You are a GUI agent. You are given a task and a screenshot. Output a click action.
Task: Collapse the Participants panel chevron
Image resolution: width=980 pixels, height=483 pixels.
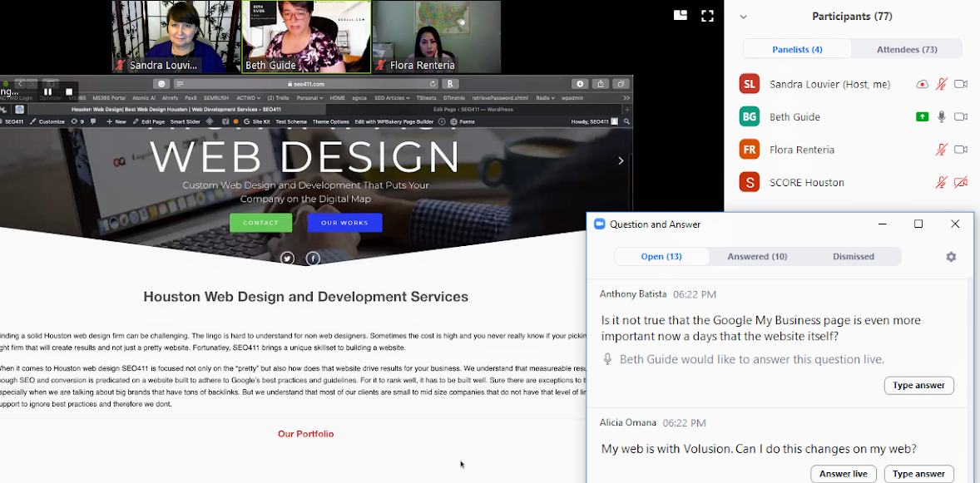coord(743,17)
